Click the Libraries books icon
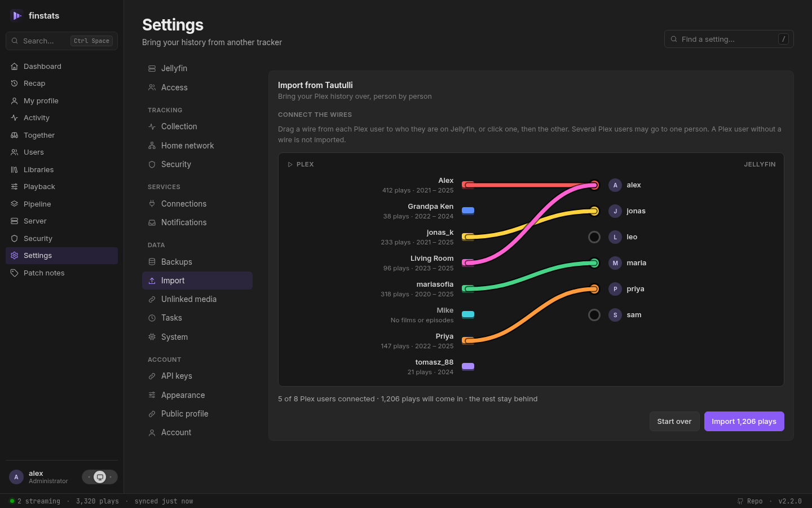The width and height of the screenshot is (812, 508). coord(14,170)
